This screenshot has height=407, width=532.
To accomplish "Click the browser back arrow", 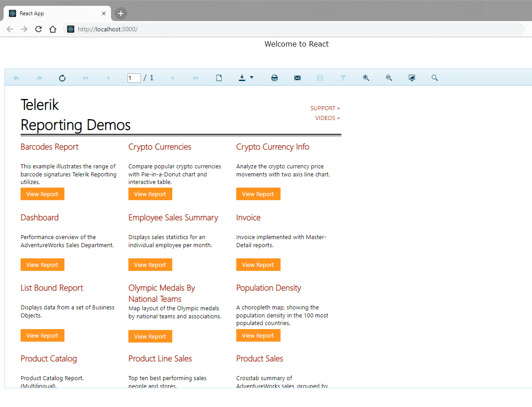I will (x=10, y=29).
